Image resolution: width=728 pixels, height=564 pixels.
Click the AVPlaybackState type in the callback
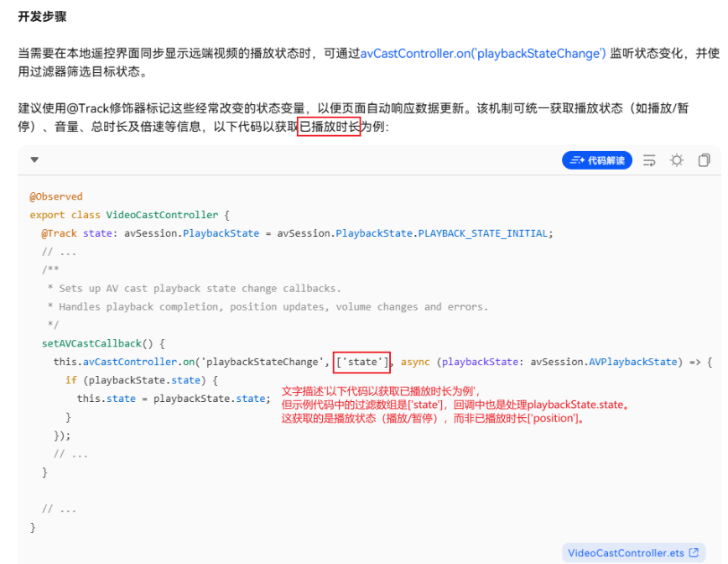633,362
